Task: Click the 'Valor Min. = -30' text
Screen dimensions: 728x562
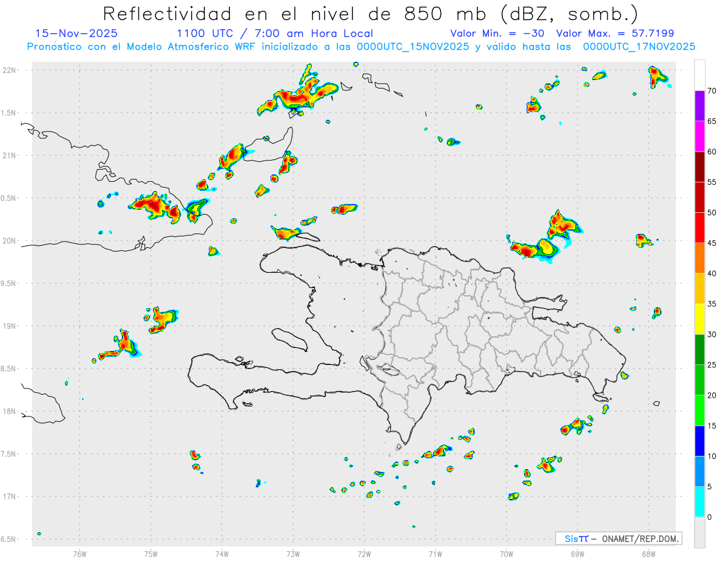Action: point(497,33)
